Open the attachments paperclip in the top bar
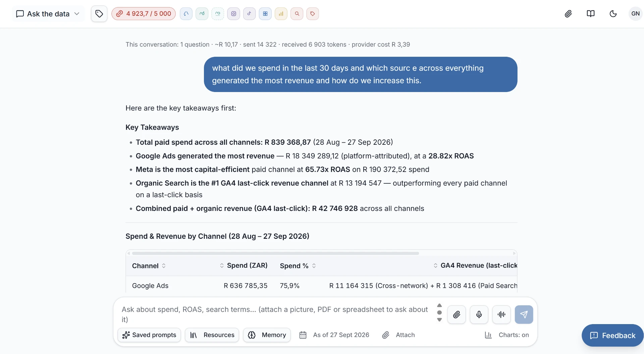The width and height of the screenshot is (644, 354). click(568, 14)
